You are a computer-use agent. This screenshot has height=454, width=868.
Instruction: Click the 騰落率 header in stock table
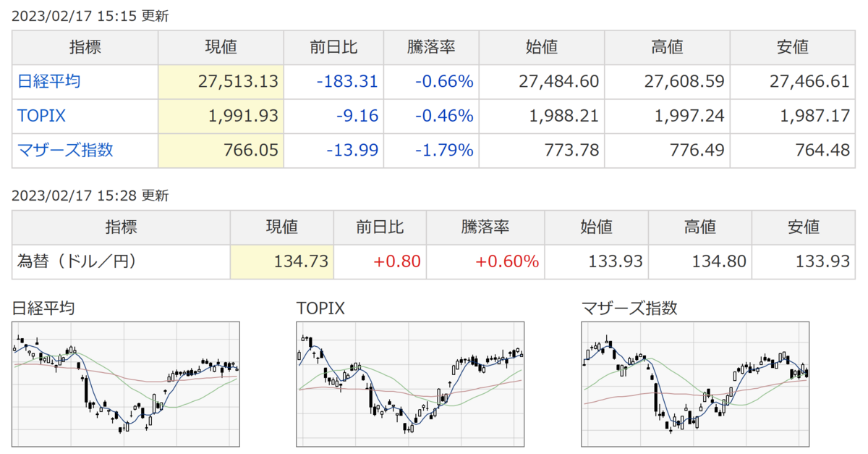[x=430, y=48]
